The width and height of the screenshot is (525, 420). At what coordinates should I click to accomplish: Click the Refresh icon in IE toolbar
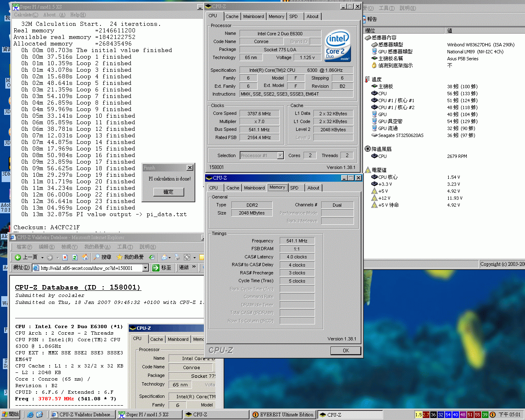[75, 257]
